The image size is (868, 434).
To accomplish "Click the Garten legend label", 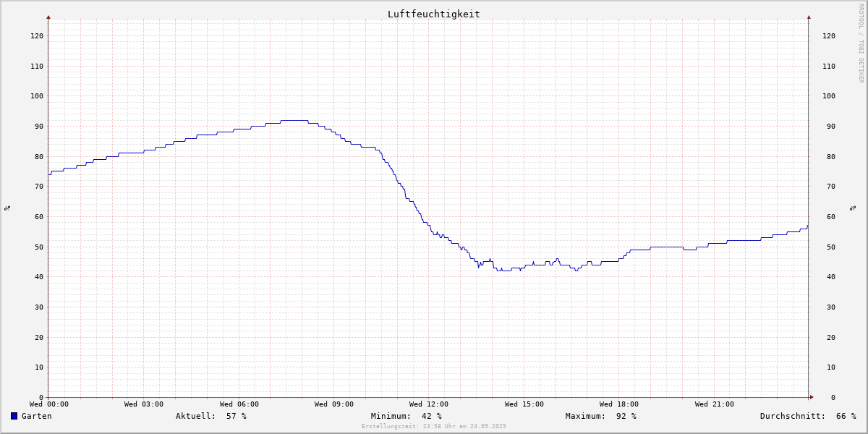I will 36,416.
